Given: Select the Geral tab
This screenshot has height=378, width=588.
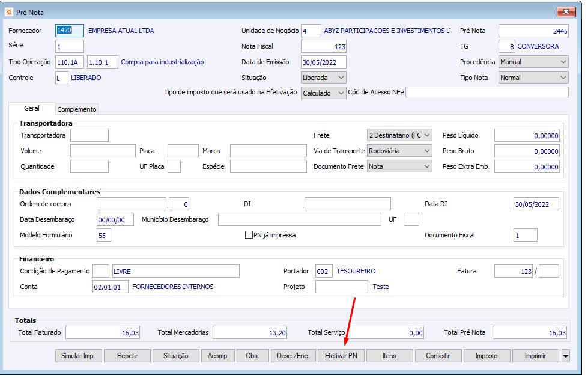Looking at the screenshot, I should pos(32,109).
